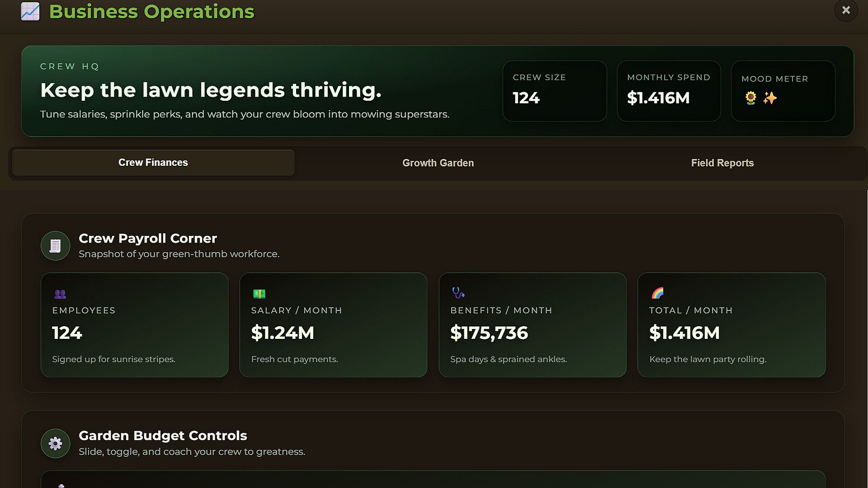Click the Total / Month $1.416M amount
This screenshot has width=868, height=488.
point(684,333)
